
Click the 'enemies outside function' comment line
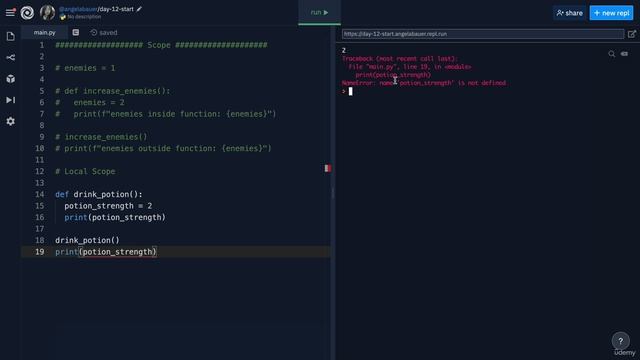coord(163,148)
